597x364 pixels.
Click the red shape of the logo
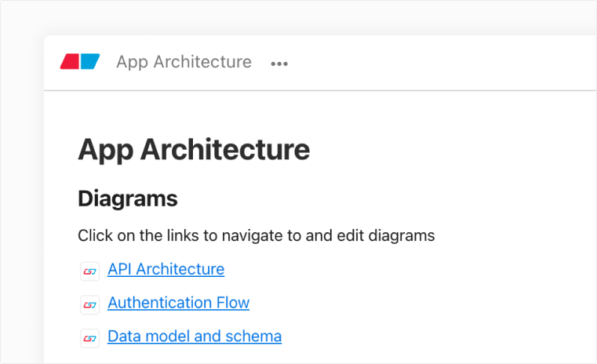[70, 62]
